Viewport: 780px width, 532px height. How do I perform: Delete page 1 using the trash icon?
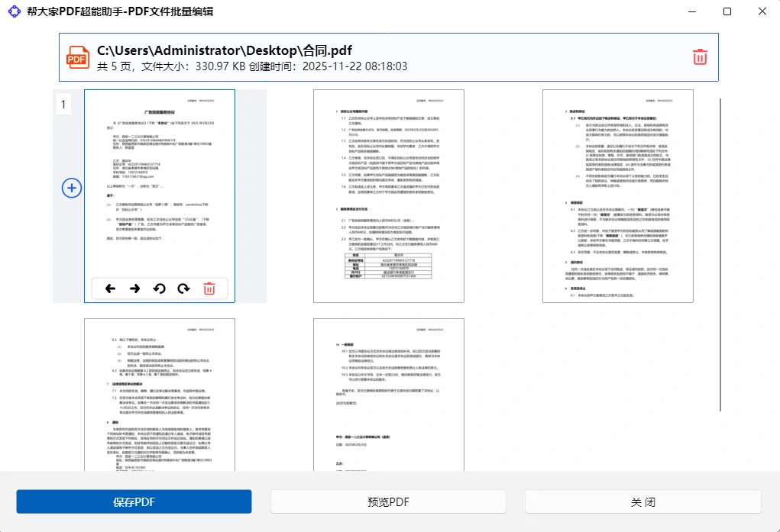(x=209, y=289)
